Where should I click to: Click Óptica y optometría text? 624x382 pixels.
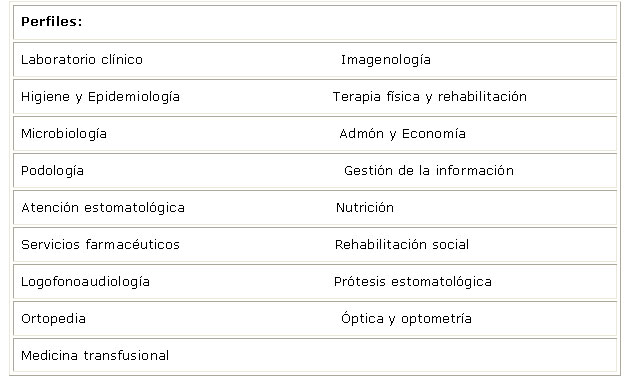click(x=406, y=318)
